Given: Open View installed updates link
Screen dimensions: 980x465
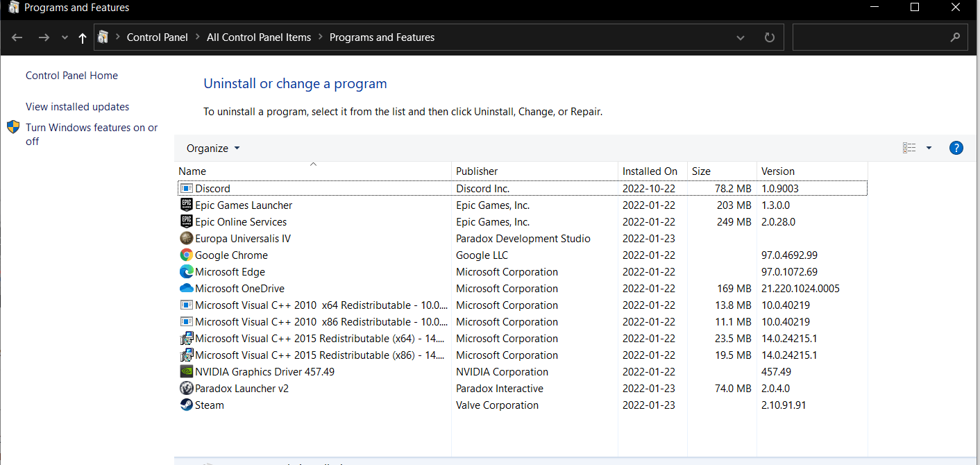Looking at the screenshot, I should 78,107.
